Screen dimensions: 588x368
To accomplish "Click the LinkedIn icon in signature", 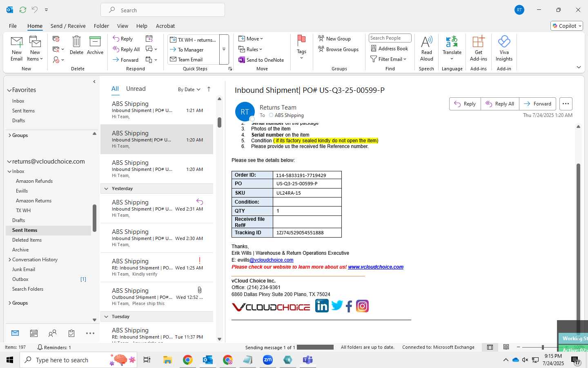I will tap(322, 306).
